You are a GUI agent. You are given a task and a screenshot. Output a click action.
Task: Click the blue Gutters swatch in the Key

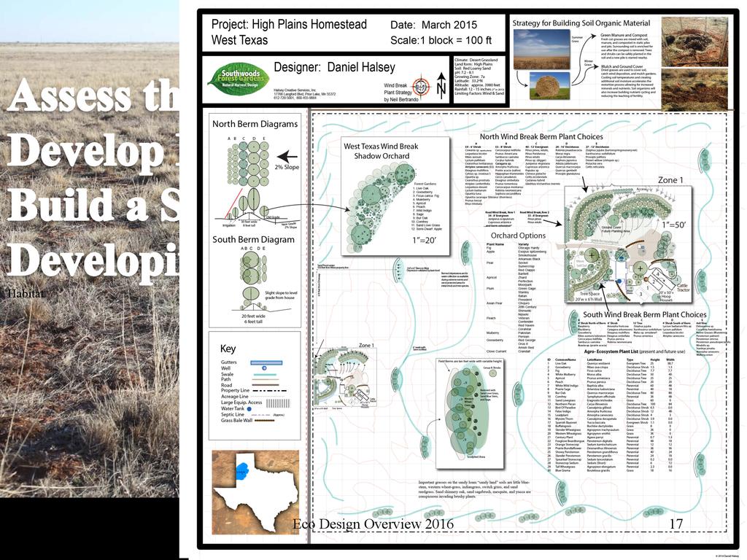pyautogui.click(x=266, y=362)
